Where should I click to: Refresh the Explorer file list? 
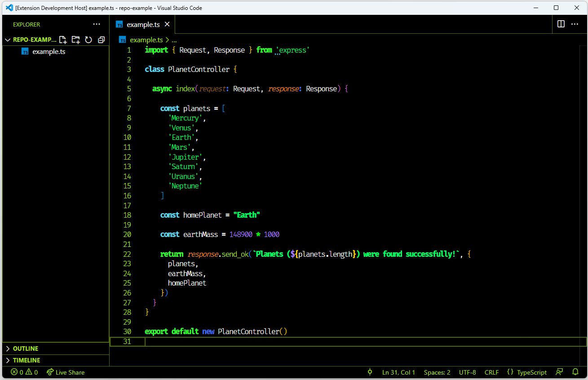coord(88,40)
